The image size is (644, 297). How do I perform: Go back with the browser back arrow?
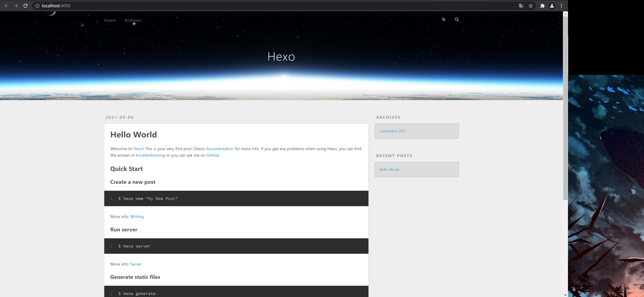pos(7,6)
